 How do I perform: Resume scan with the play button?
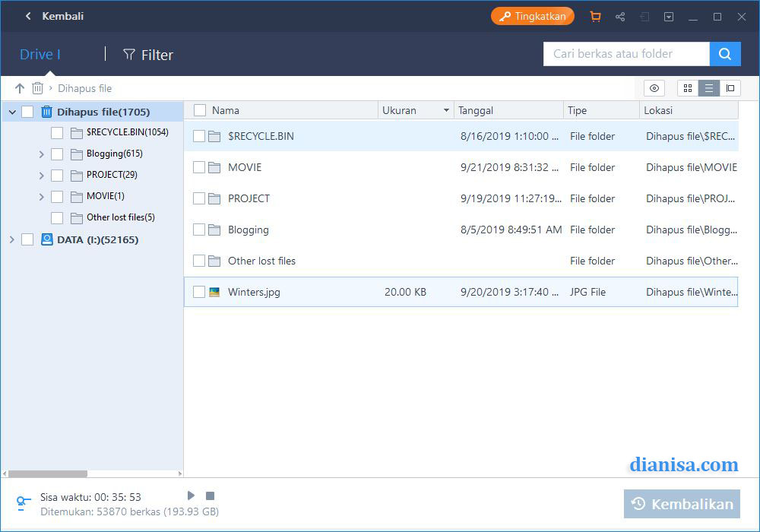pos(192,496)
